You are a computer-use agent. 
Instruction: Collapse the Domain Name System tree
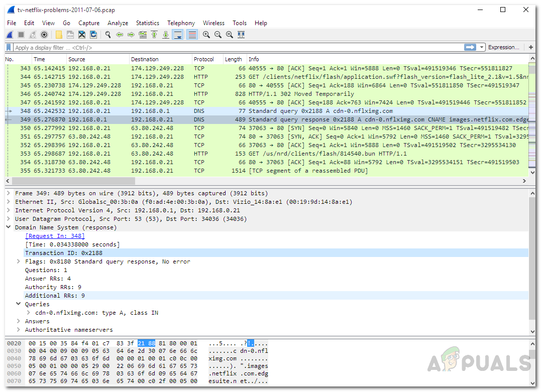coord(9,227)
